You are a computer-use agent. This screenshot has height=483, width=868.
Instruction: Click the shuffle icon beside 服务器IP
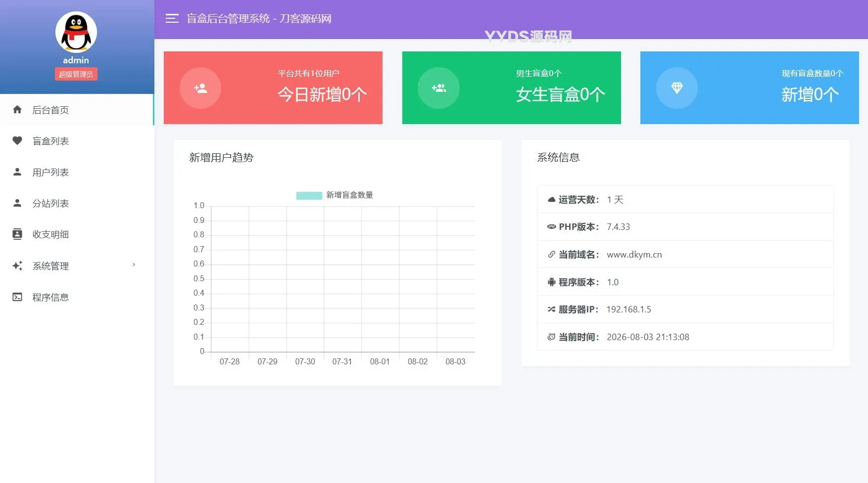tap(551, 309)
